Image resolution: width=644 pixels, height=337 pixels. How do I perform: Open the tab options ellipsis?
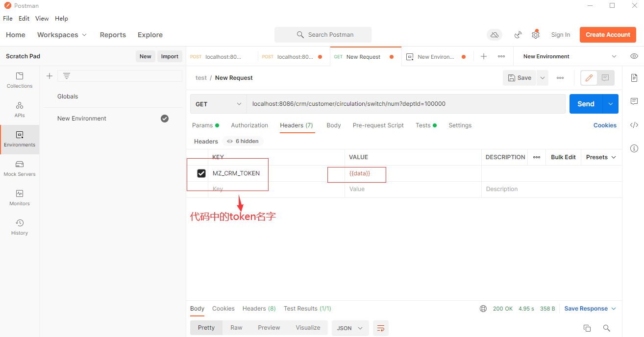click(x=501, y=56)
